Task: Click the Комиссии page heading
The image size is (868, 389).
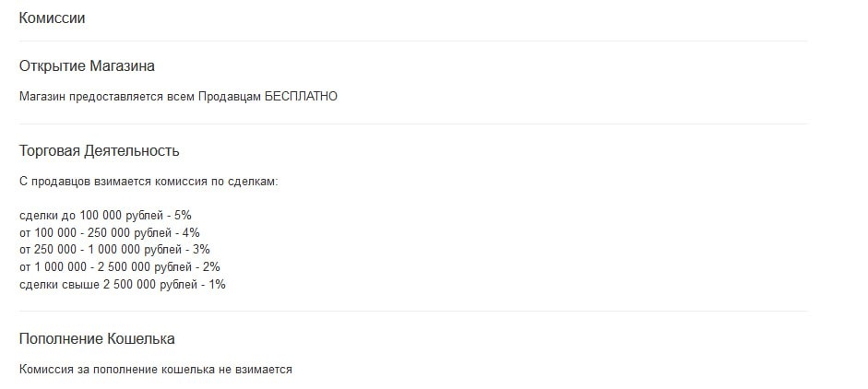Action: [x=52, y=18]
